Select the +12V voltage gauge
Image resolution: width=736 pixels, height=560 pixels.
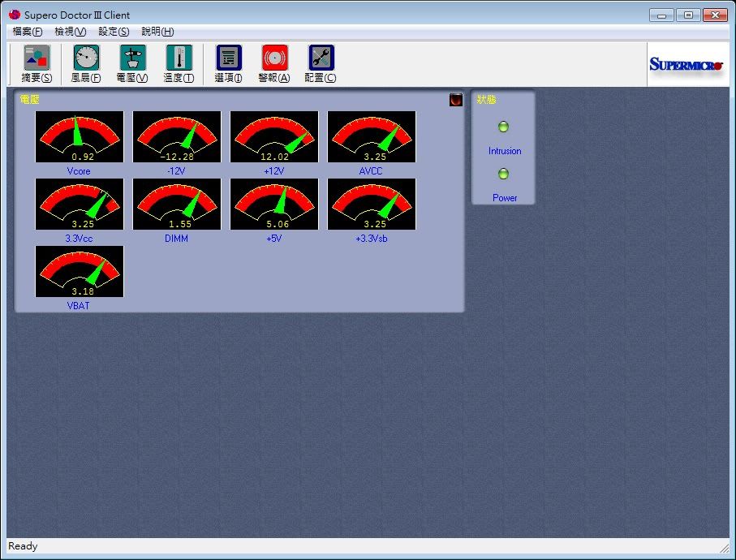[x=274, y=136]
